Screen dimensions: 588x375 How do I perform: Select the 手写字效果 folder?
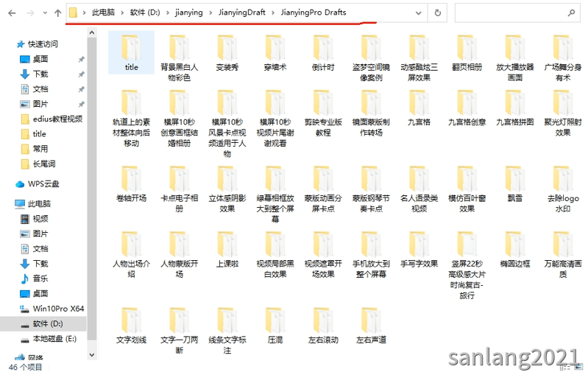coord(419,250)
